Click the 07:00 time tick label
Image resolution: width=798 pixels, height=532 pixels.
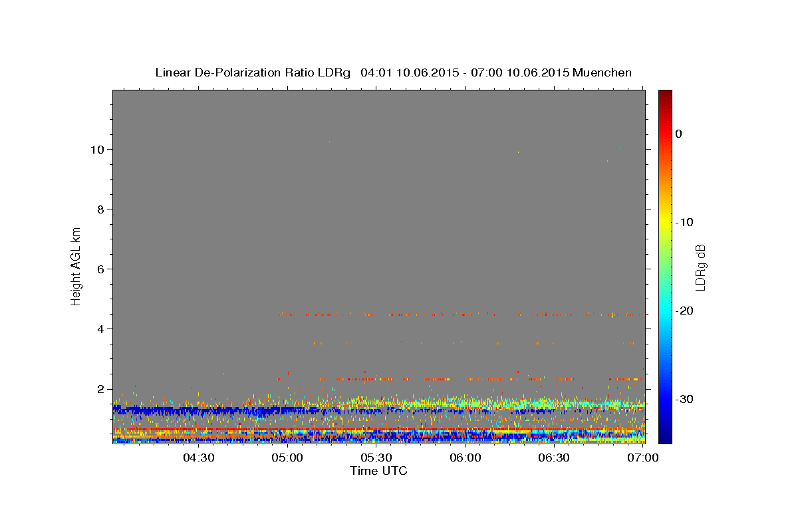tap(643, 458)
